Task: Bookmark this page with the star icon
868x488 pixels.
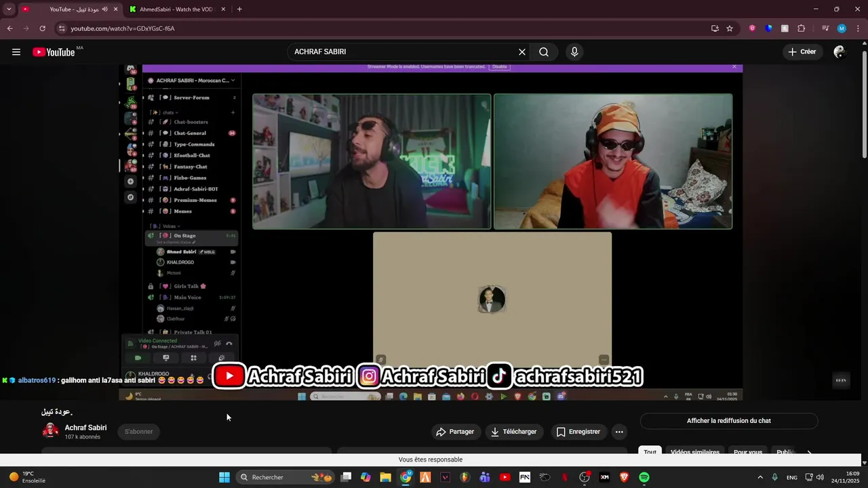Action: click(x=730, y=28)
